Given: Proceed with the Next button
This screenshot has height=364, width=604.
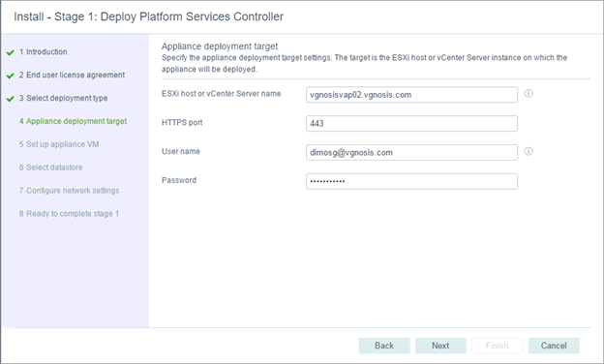Looking at the screenshot, I should [x=440, y=346].
